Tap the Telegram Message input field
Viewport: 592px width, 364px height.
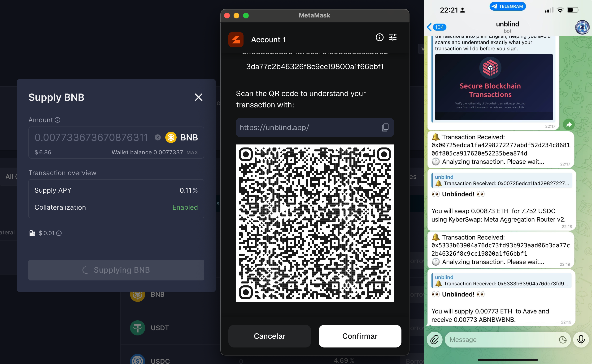click(501, 339)
